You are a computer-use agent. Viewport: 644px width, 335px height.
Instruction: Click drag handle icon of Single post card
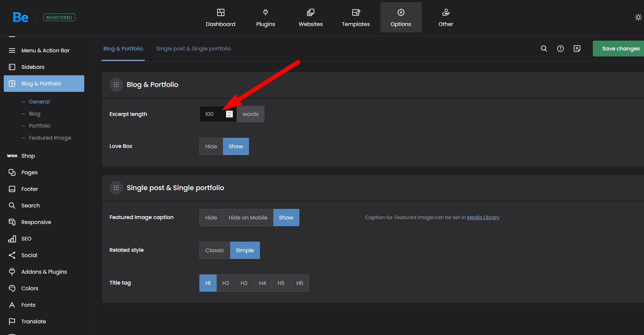point(116,188)
